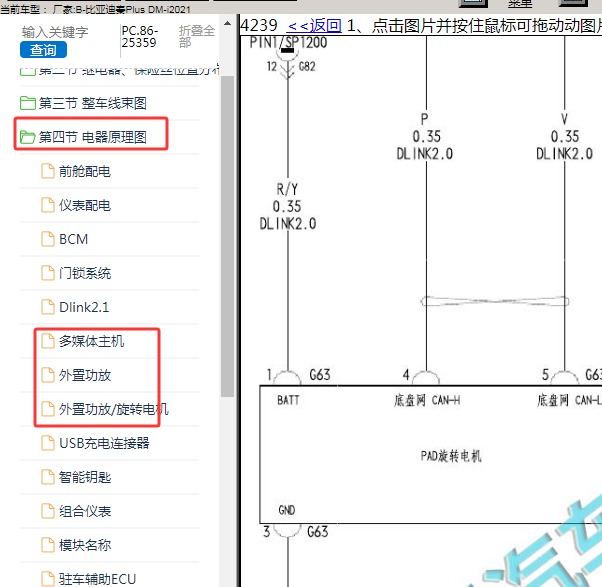This screenshot has width=602, height=587.
Task: Open the 前舱配电 document
Action: (85, 171)
